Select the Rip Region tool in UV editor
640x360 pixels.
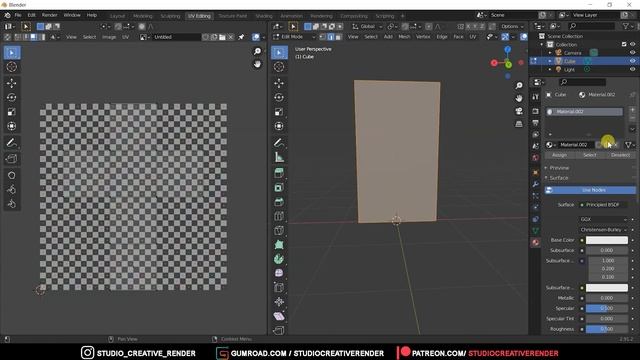point(11,159)
